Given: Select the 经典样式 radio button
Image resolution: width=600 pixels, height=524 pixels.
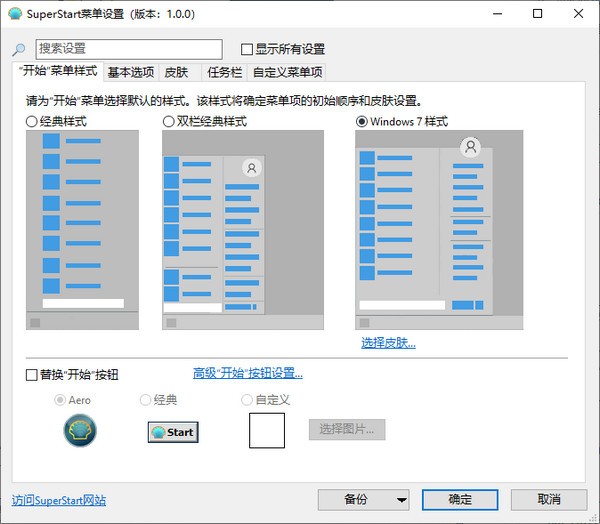Looking at the screenshot, I should [x=31, y=122].
